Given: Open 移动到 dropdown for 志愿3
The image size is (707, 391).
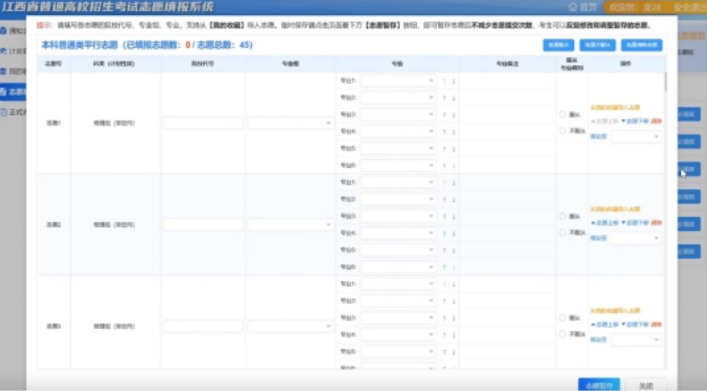Looking at the screenshot, I should [x=636, y=339].
